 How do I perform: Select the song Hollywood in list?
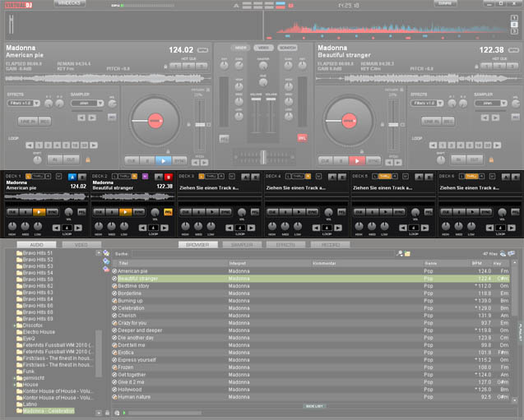coord(311,390)
